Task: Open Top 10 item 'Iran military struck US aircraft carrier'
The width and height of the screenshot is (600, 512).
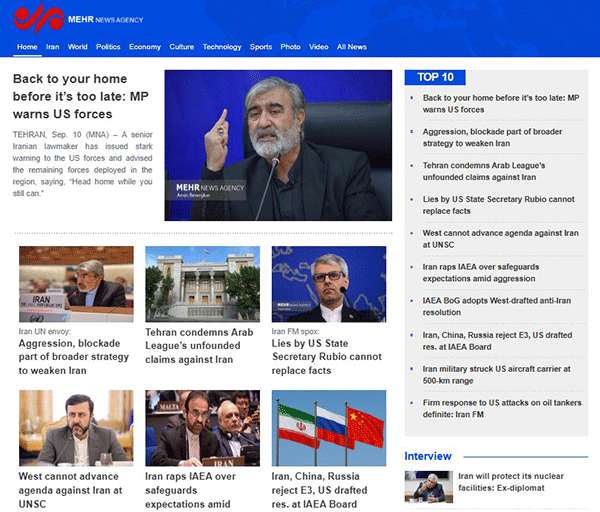Action: pos(497,375)
